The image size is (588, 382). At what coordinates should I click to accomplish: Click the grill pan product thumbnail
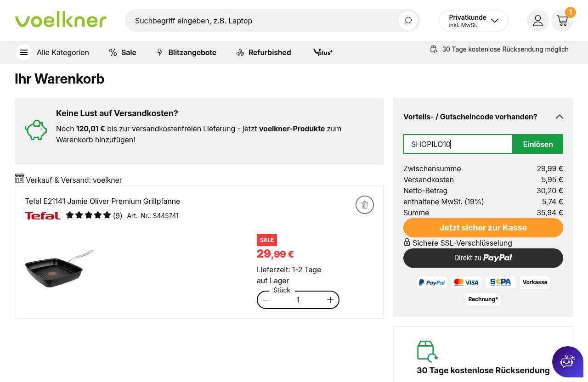(59, 269)
